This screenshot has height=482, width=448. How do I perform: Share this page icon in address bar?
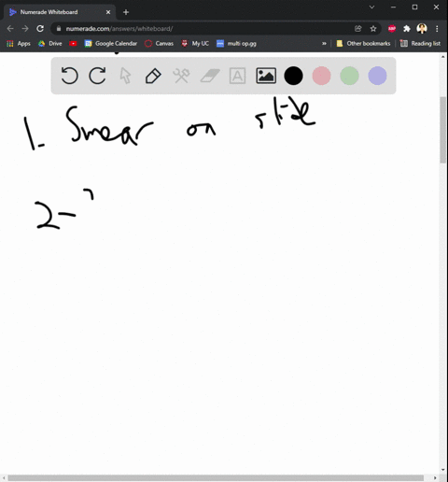click(x=358, y=29)
